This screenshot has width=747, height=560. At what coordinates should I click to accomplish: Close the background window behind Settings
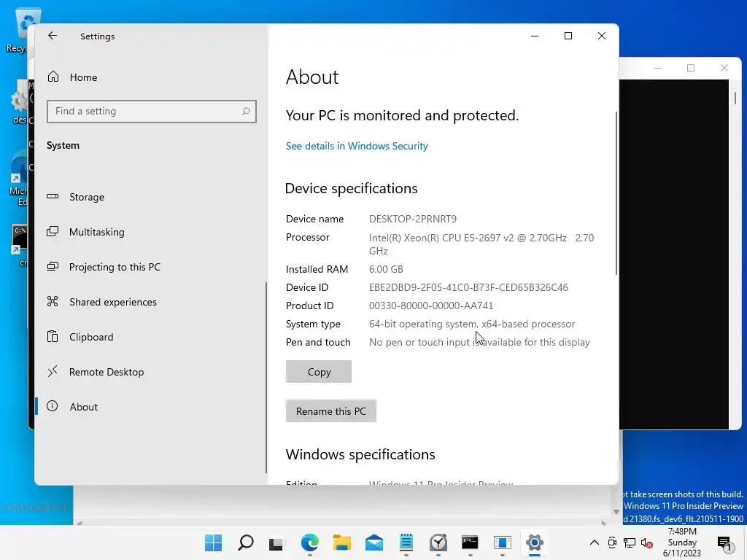(x=724, y=68)
